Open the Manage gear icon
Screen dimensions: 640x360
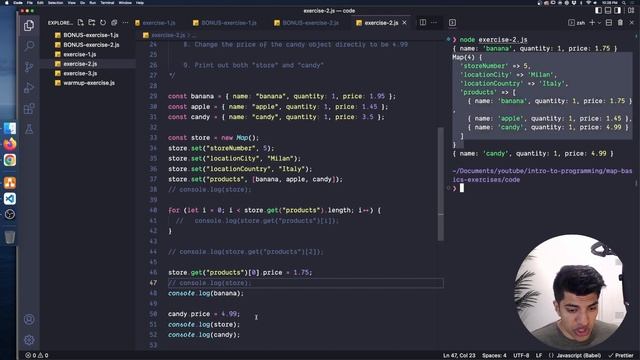tap(29, 340)
